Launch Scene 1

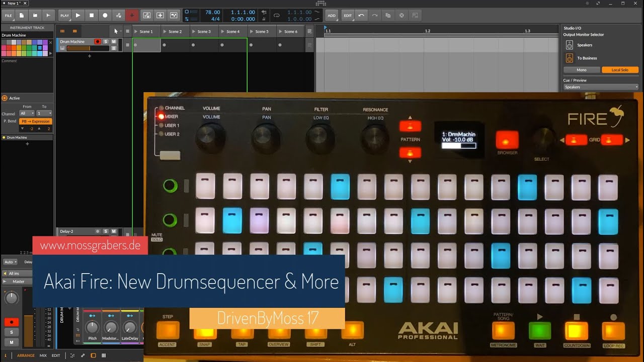coord(137,32)
